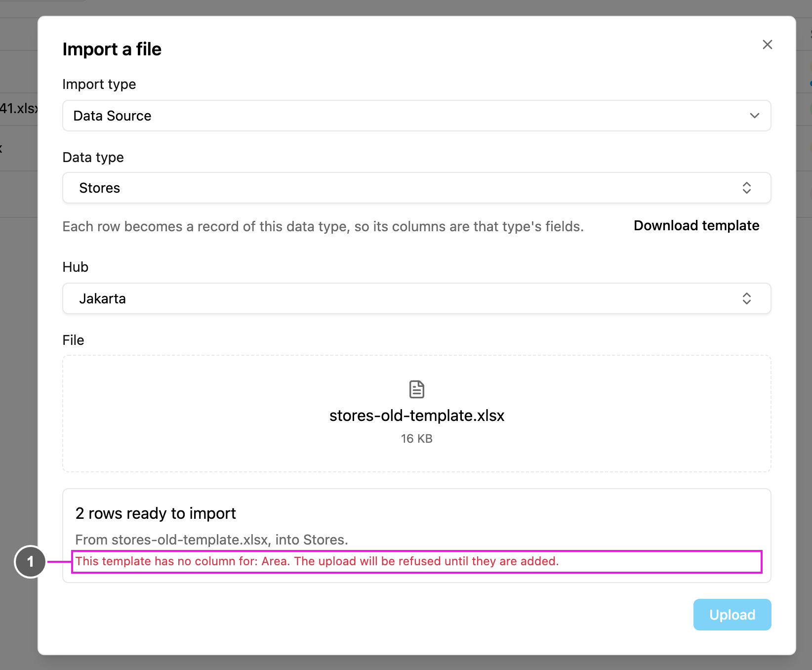Click the red missing Area column warning

tap(317, 561)
